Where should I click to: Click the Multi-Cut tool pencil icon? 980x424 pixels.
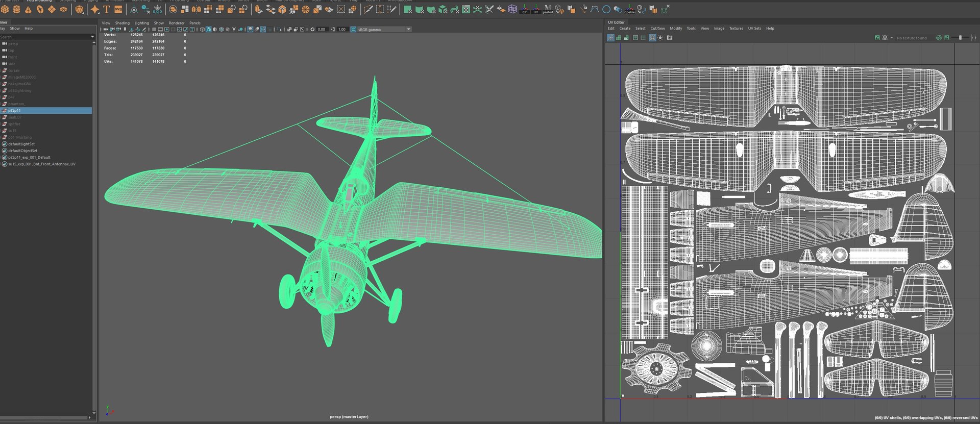tap(368, 9)
